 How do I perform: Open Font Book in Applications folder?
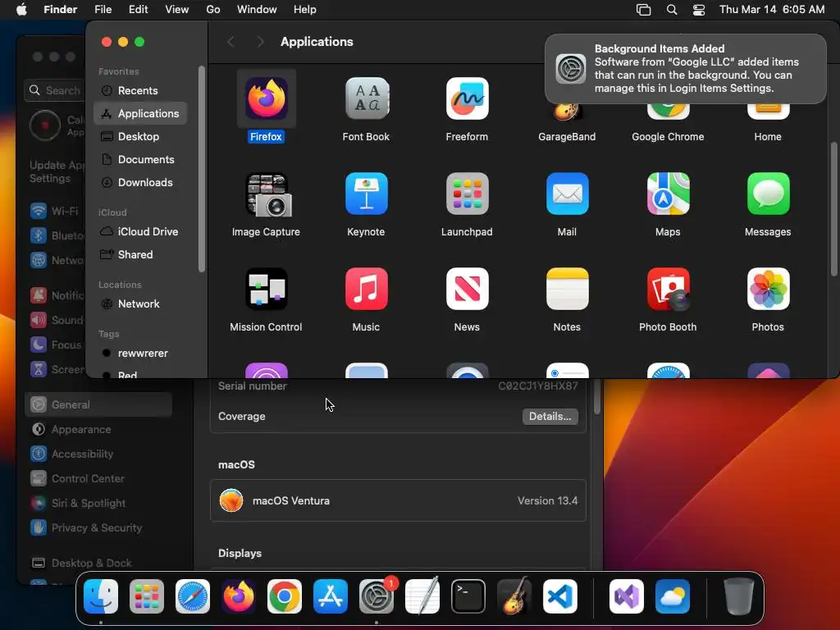(x=367, y=98)
